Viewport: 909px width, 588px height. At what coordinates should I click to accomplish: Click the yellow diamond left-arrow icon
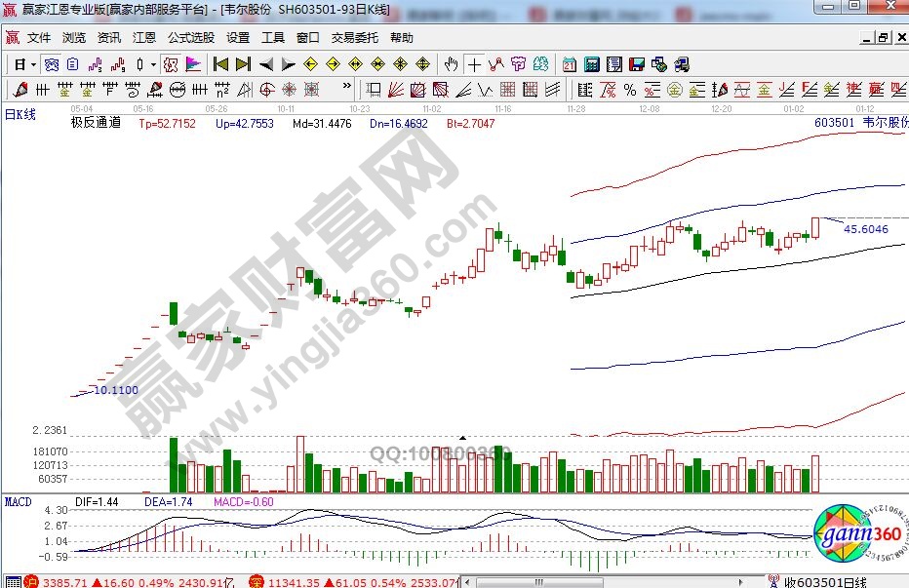tap(311, 64)
